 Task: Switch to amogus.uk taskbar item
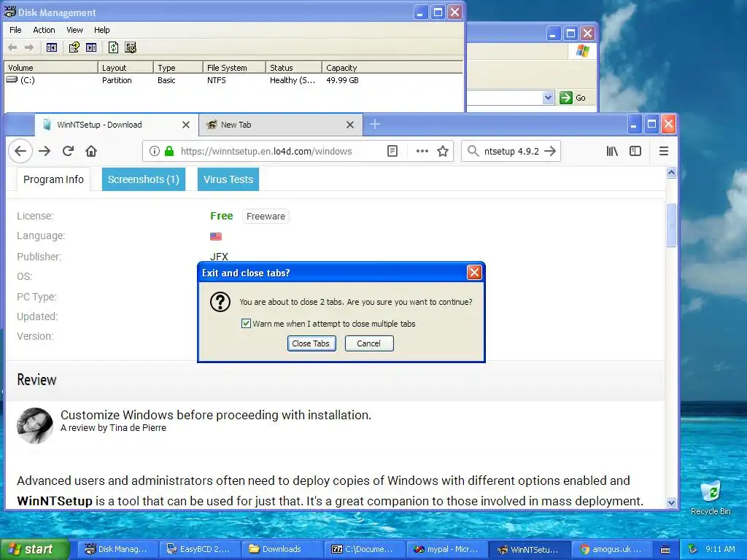point(611,549)
